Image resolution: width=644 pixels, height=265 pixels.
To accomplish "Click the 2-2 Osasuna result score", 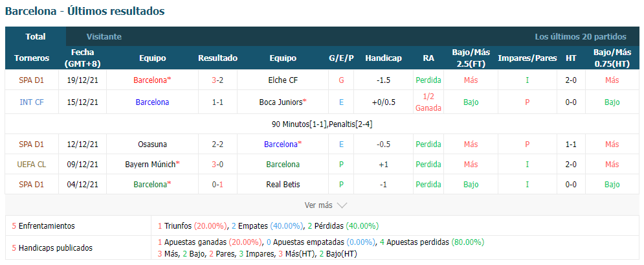I will [x=217, y=144].
